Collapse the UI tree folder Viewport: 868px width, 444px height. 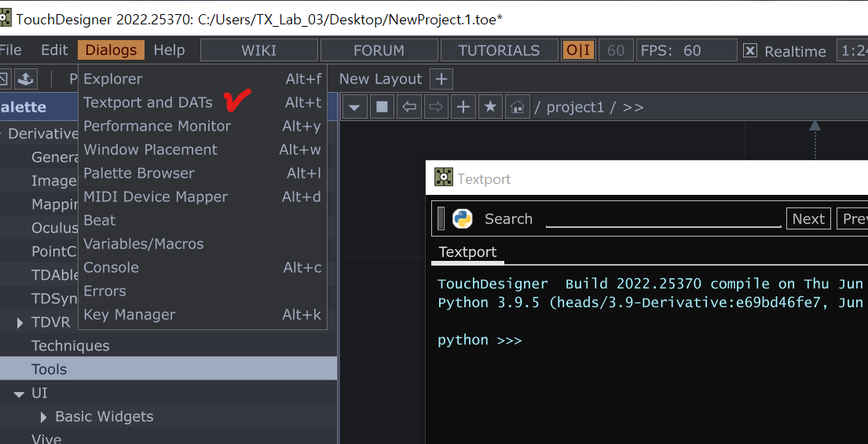click(x=20, y=394)
